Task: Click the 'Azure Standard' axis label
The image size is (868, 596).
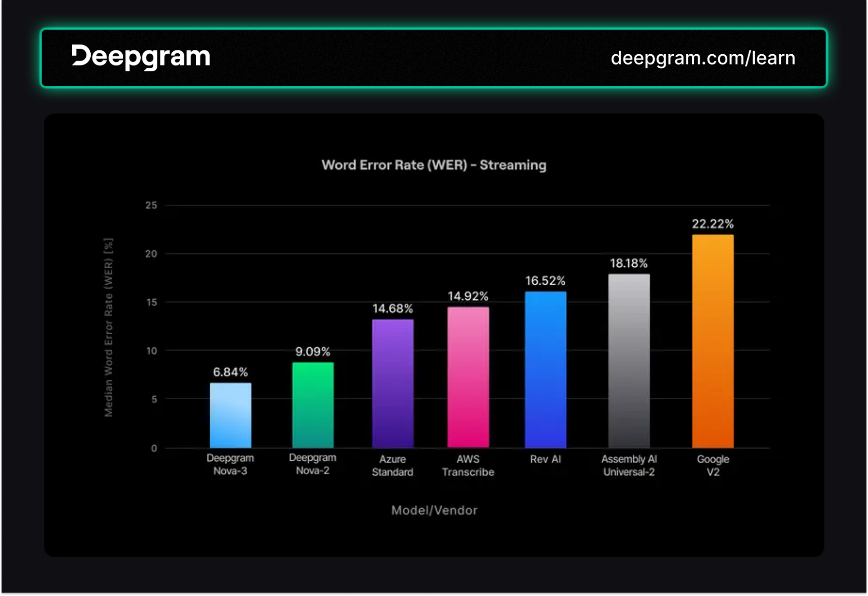Action: [393, 466]
